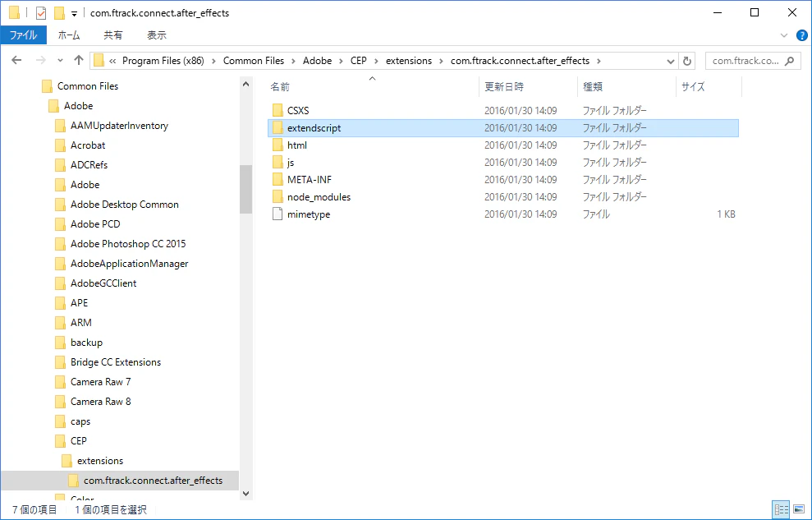Image resolution: width=812 pixels, height=520 pixels.
Task: Select Common Files in navigation tree
Action: [x=88, y=86]
